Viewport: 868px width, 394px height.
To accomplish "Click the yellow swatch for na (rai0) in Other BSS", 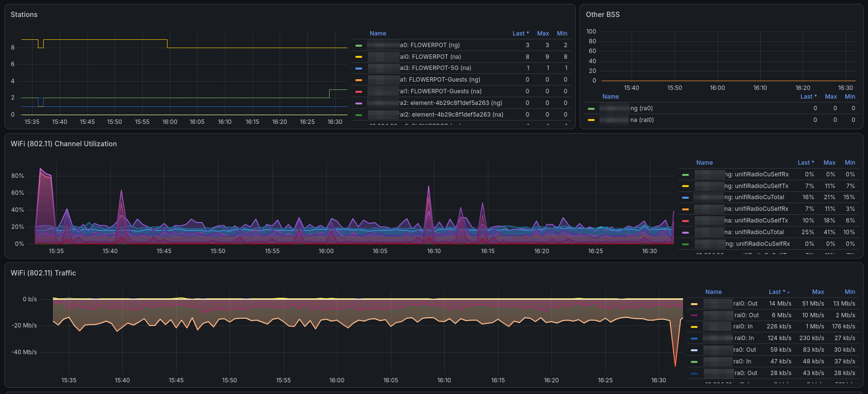I will (591, 120).
